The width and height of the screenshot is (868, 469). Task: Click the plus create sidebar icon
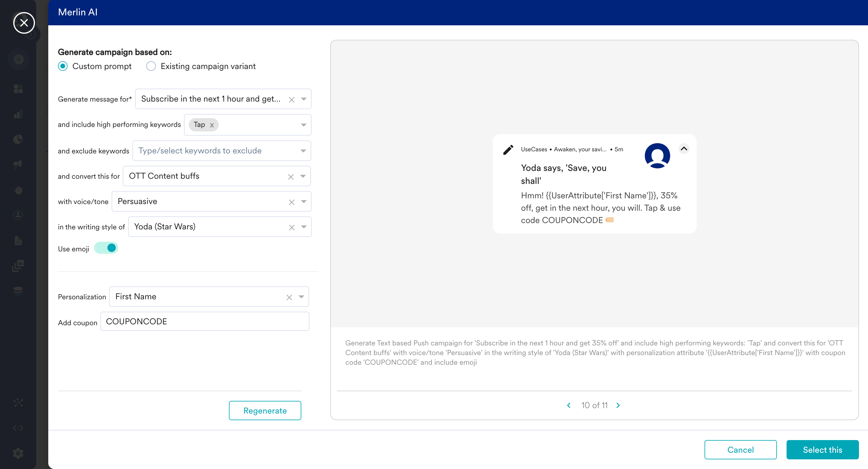tap(18, 60)
